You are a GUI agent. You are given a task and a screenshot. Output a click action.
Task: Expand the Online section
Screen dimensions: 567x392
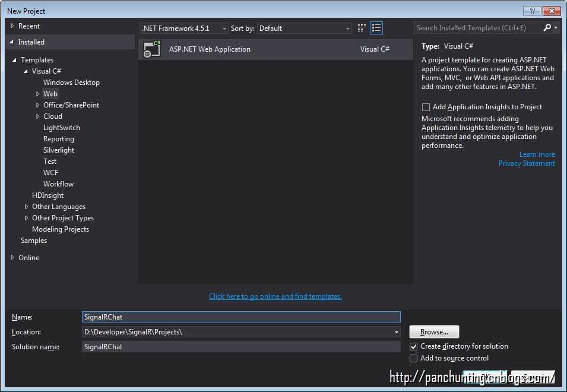click(12, 258)
